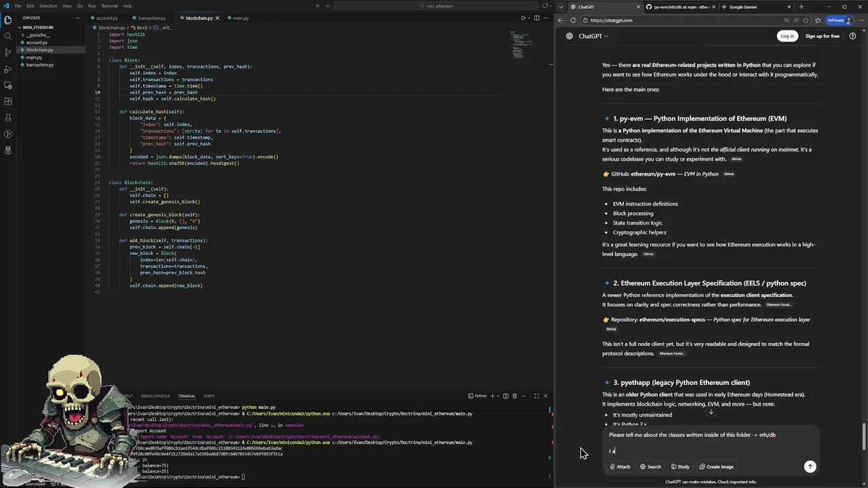Viewport: 868px width, 488px height.
Task: Open the browser tab actions menu chevron
Action: [x=561, y=7]
